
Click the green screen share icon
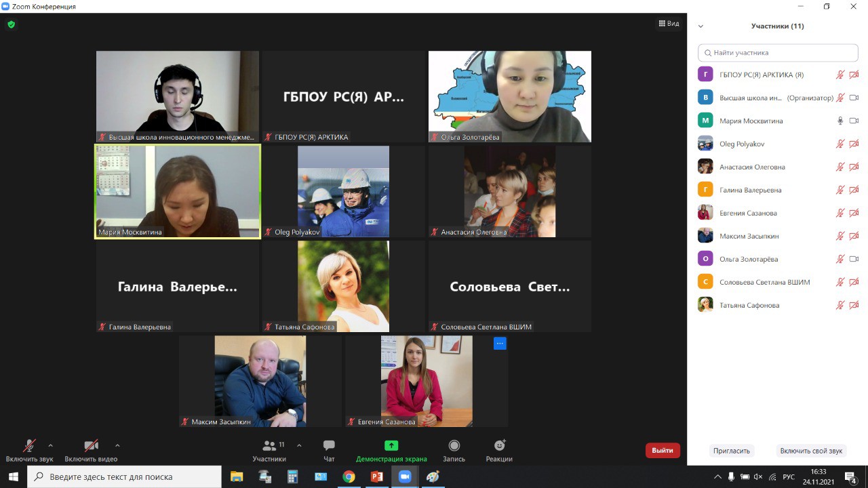[x=391, y=445]
